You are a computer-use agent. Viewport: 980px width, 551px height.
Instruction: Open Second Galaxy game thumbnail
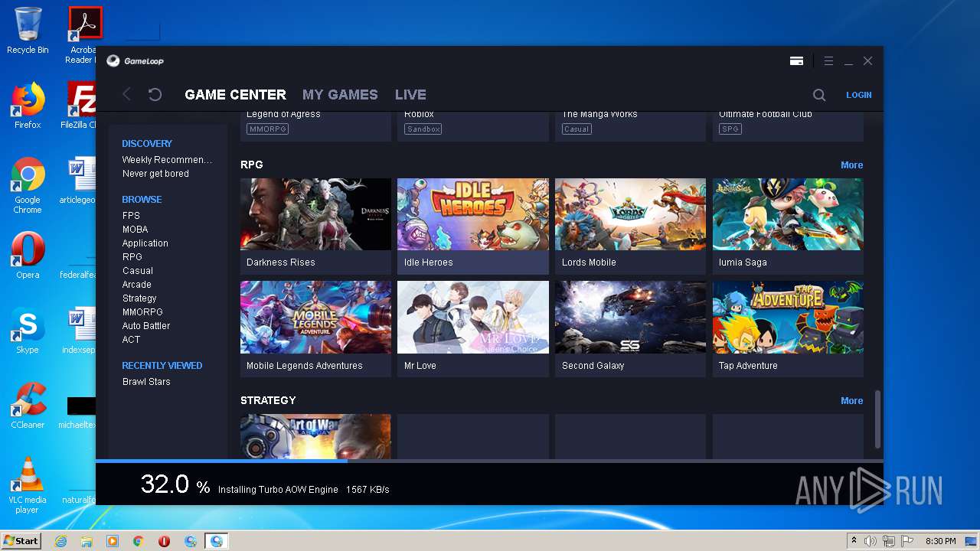coord(630,317)
